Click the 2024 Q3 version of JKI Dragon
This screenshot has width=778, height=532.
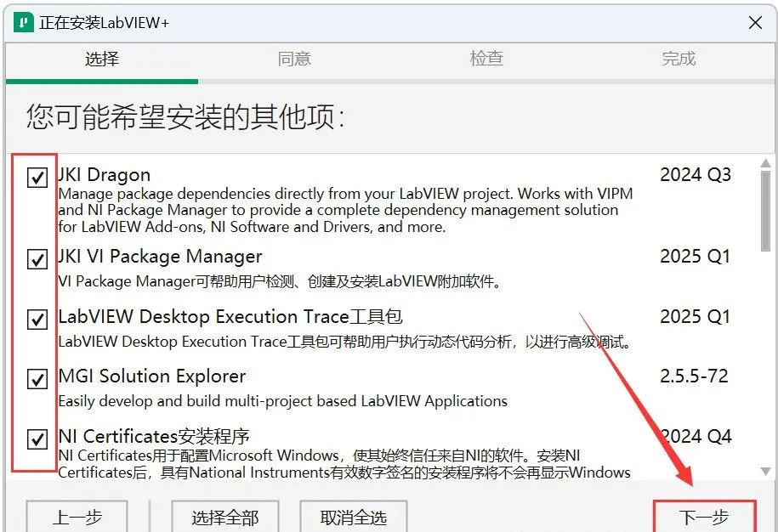pyautogui.click(x=696, y=175)
